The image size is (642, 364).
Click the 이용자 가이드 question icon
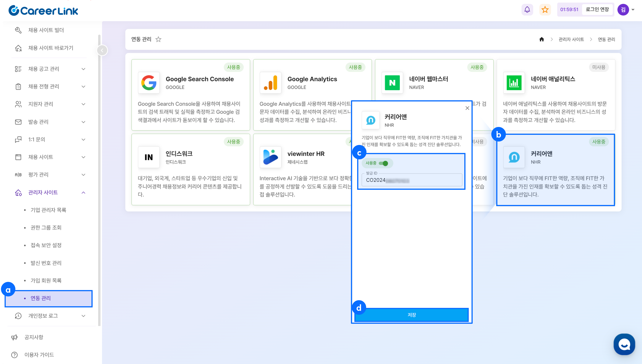pyautogui.click(x=15, y=355)
